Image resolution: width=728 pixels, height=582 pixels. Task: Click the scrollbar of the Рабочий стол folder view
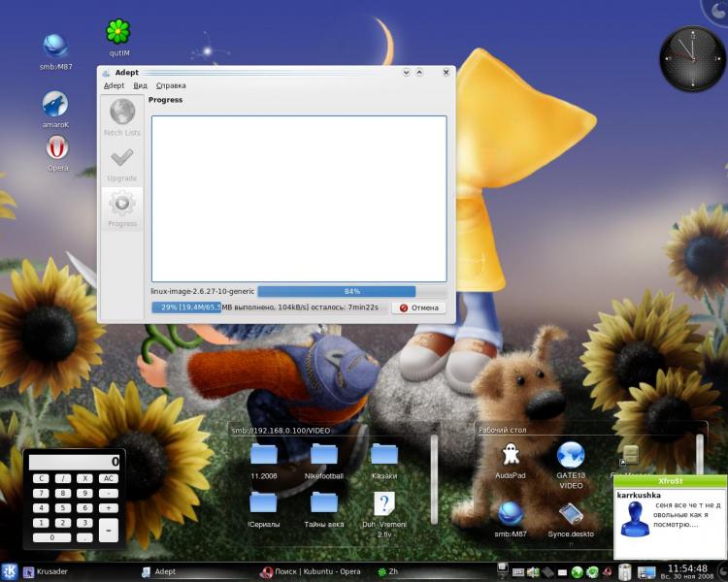click(700, 455)
